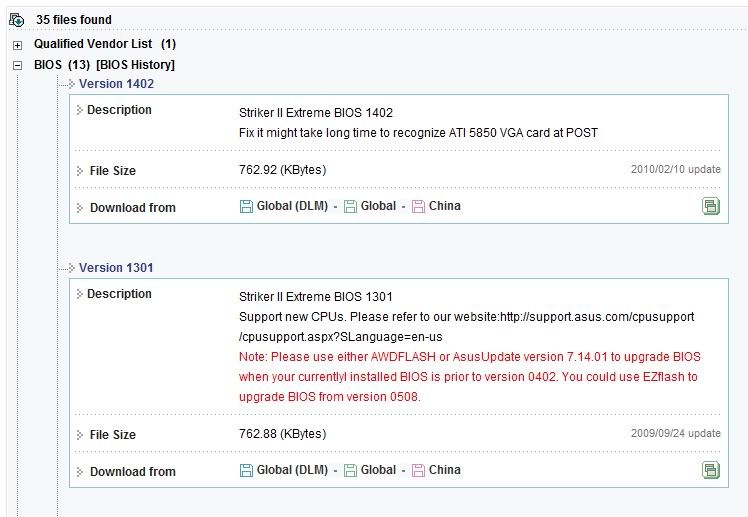Click green copy icon in Version 1402 box
The height and width of the screenshot is (517, 748).
coord(711,206)
